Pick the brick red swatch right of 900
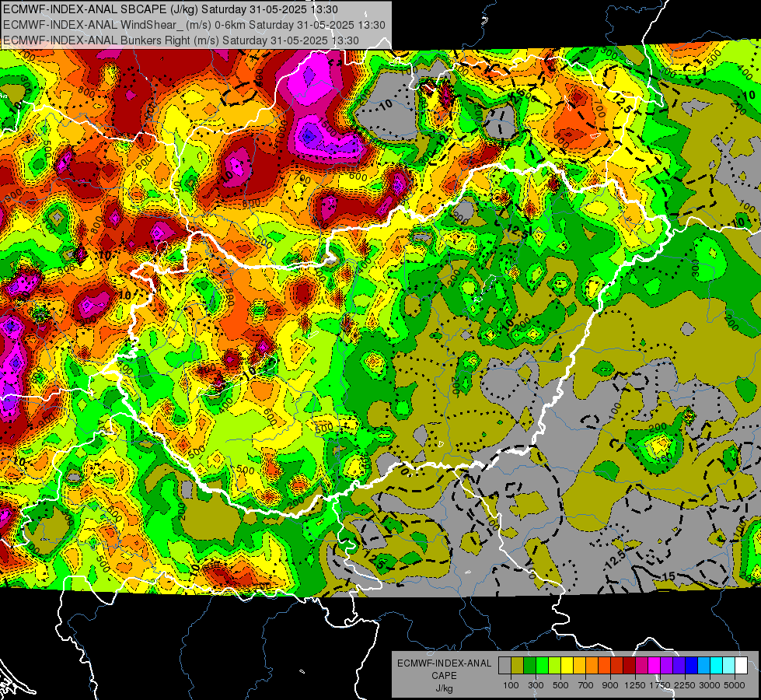The height and width of the screenshot is (700, 761). (x=617, y=666)
